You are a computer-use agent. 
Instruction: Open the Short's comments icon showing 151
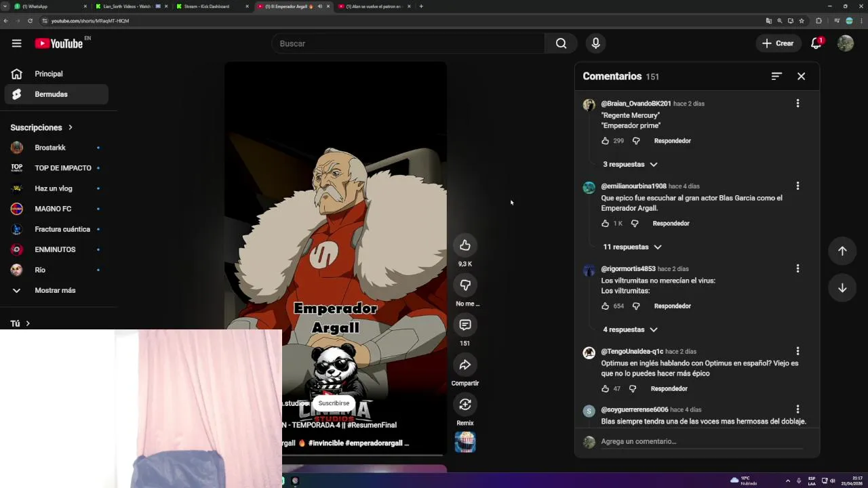click(465, 325)
